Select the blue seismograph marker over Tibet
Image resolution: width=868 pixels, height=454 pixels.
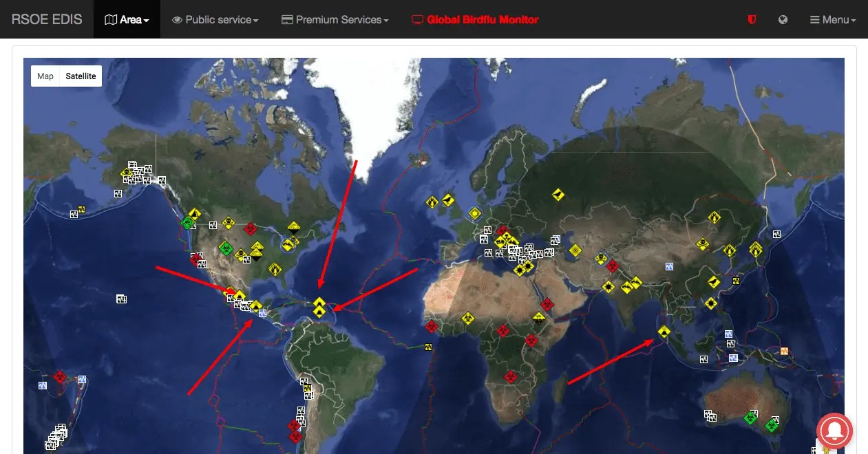tap(669, 266)
